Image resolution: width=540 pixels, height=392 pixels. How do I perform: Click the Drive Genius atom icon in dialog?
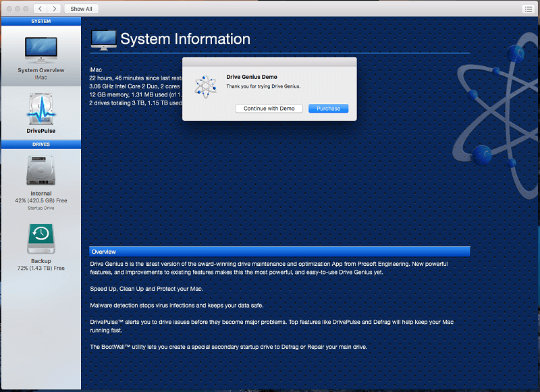(x=206, y=86)
